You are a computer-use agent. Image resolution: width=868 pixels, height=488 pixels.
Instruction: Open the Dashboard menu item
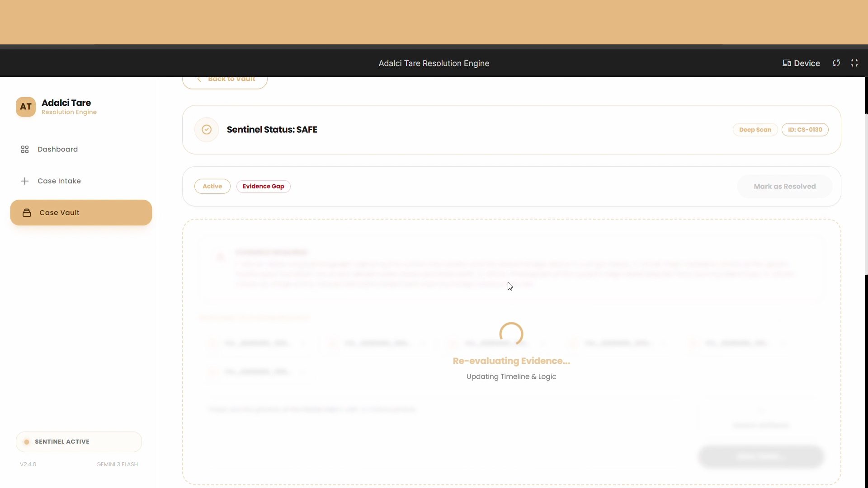click(57, 149)
